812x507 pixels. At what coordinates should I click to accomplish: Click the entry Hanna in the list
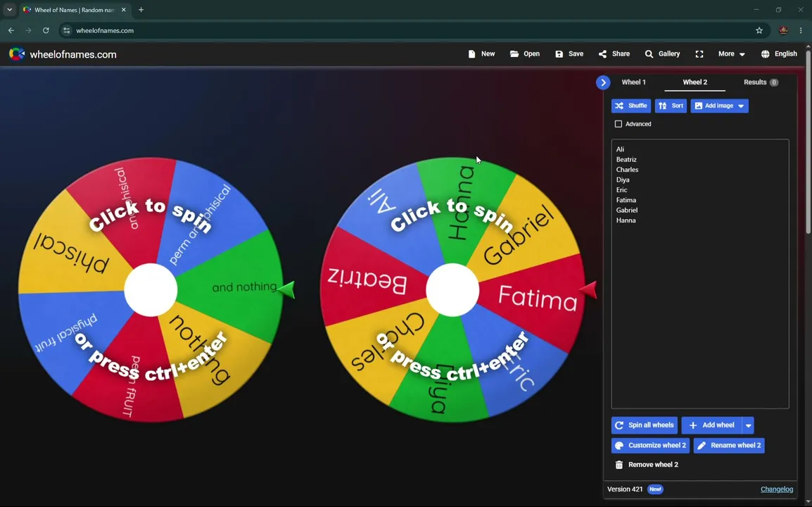626,220
